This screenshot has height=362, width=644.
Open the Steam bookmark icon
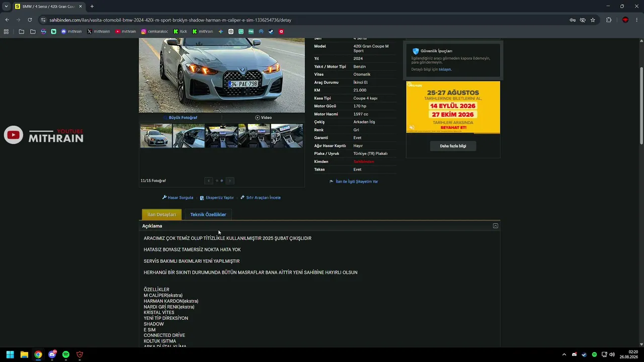tap(271, 31)
